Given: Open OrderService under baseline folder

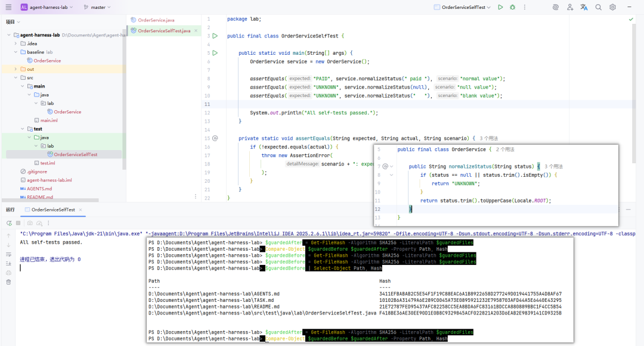Looking at the screenshot, I should coord(44,61).
